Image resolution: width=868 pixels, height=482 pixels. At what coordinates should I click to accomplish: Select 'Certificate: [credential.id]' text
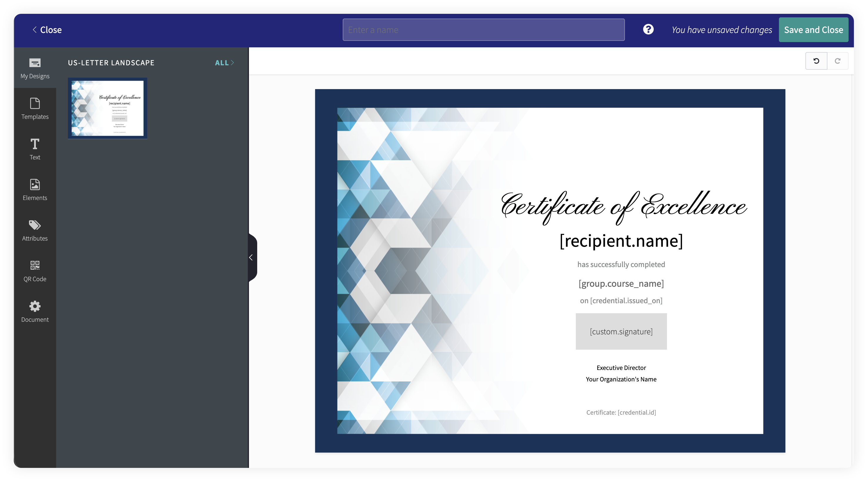(621, 412)
